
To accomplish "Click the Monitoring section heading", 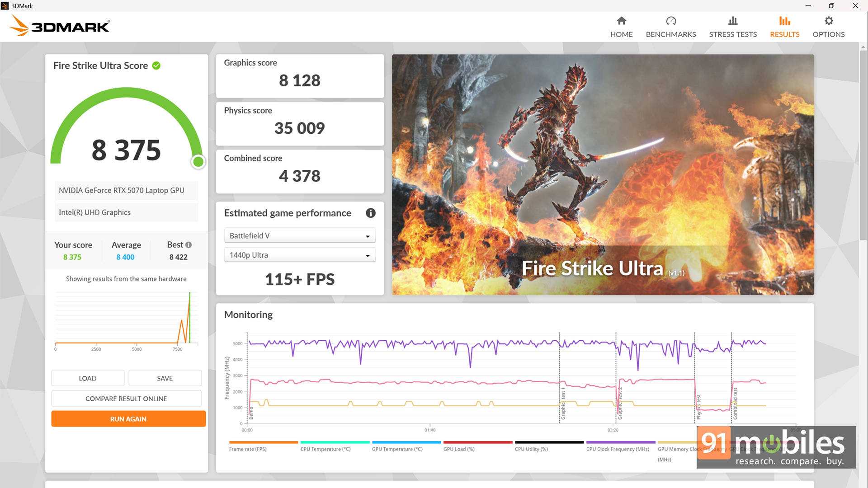I will [x=248, y=314].
